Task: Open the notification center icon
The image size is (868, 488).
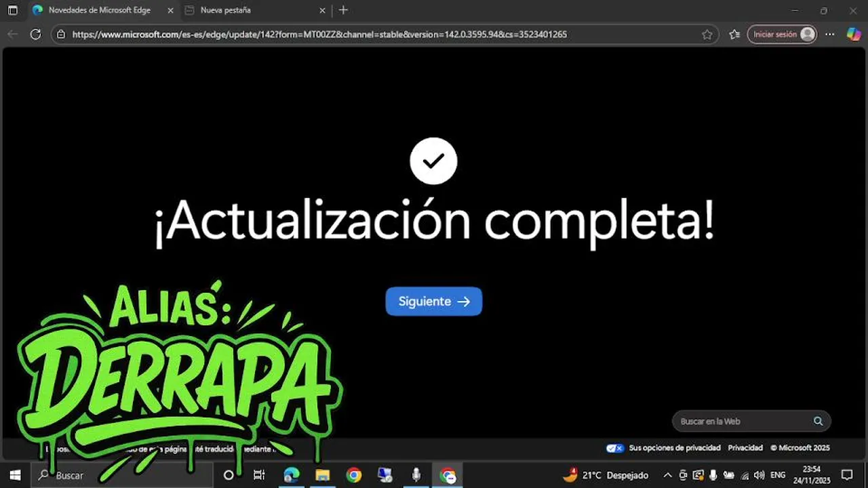Action: coord(847,475)
